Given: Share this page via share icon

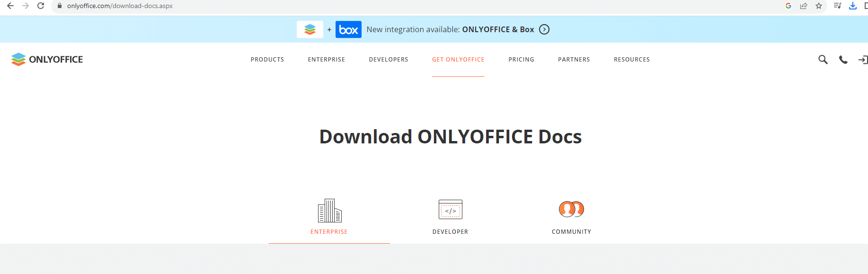Looking at the screenshot, I should 804,6.
